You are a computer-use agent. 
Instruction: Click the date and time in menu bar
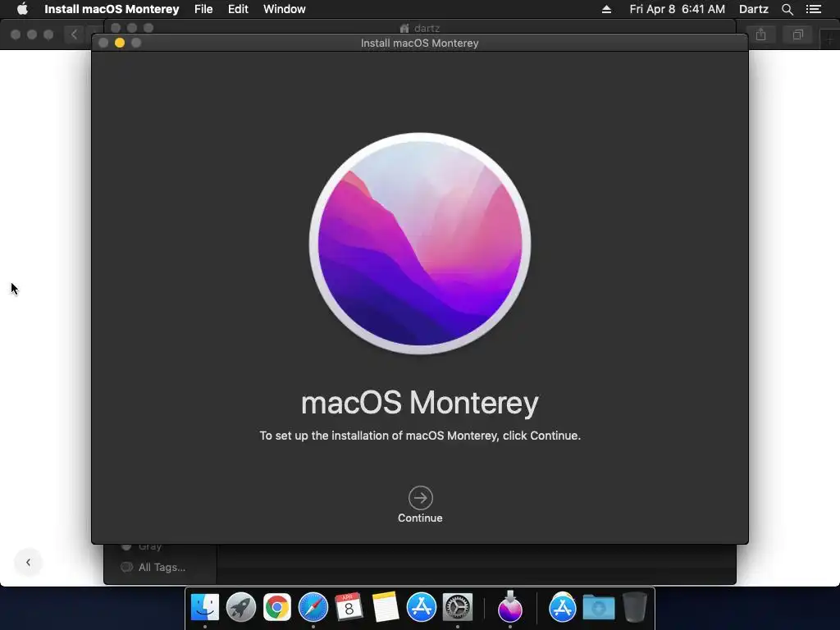click(x=677, y=9)
